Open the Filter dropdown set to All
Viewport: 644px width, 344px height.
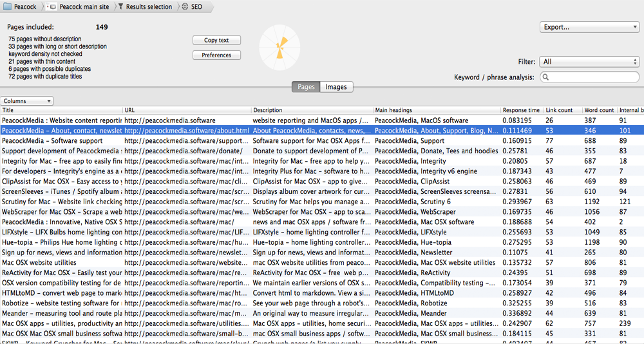click(589, 62)
